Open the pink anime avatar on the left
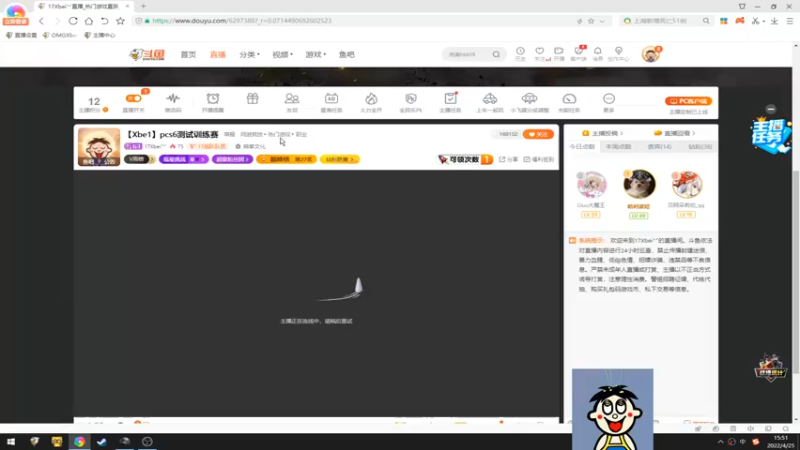This screenshot has height=450, width=800. [591, 185]
